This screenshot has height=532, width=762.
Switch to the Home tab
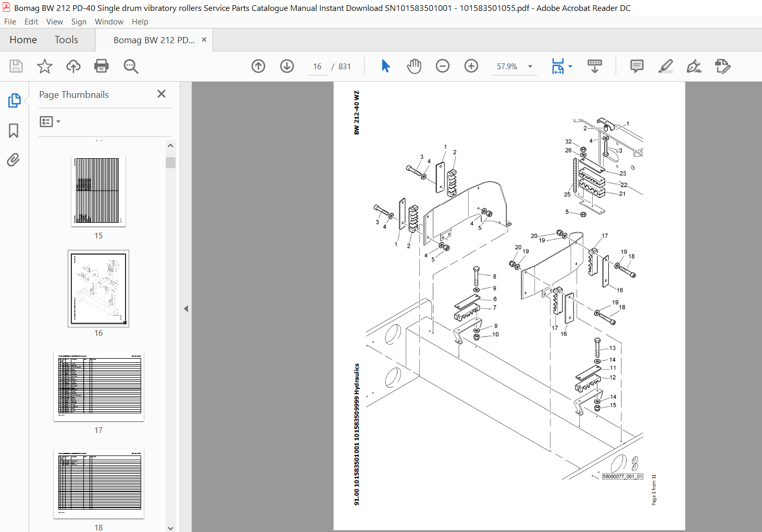coord(23,40)
